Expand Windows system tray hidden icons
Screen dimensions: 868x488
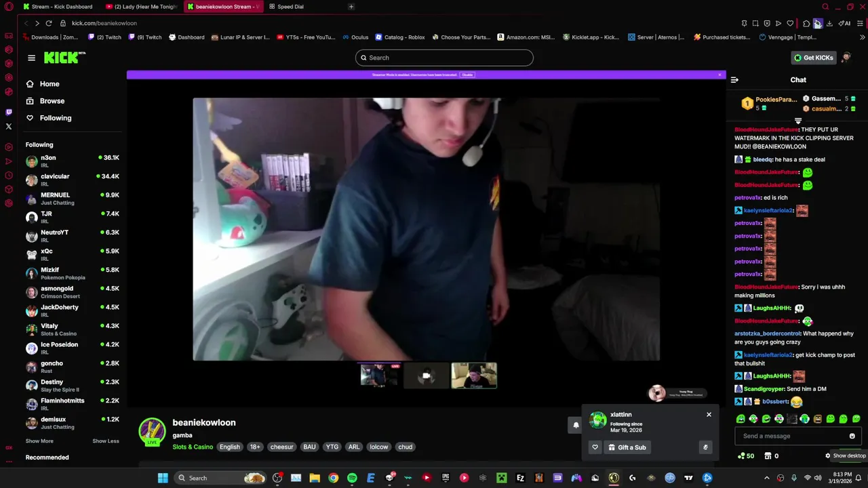[767, 478]
